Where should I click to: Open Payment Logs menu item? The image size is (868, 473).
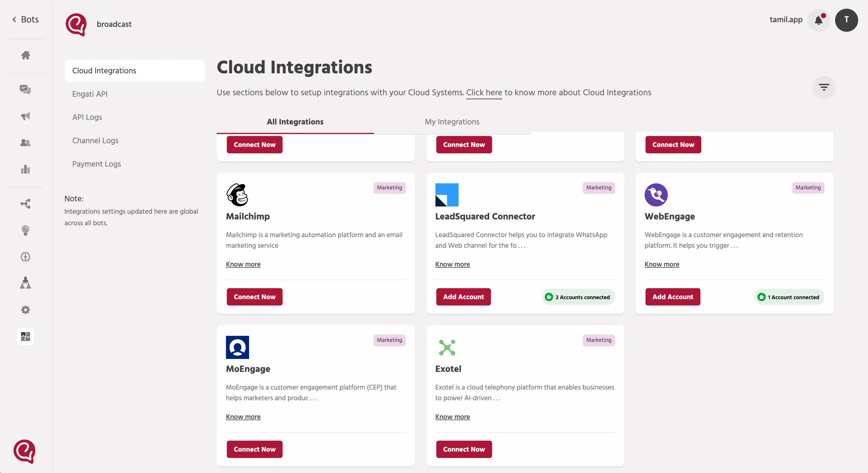click(97, 164)
